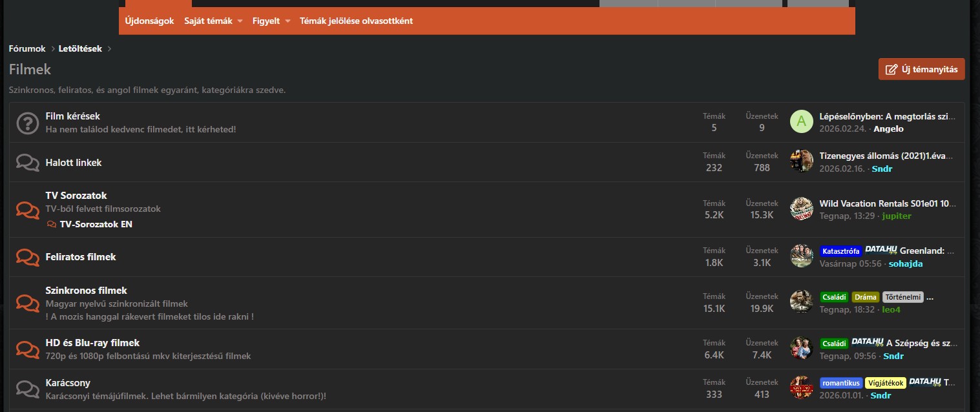Click the Halott linkek speech bubble icon
Viewport: 980px width, 412px height.
point(27,163)
